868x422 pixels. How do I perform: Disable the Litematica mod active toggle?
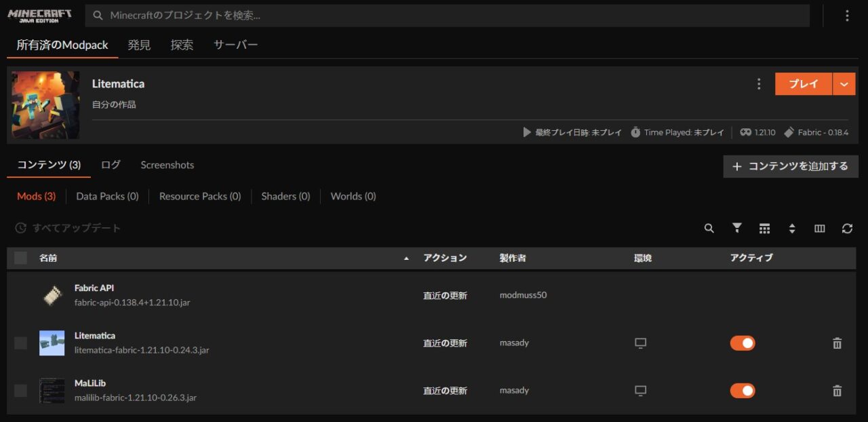[x=742, y=343]
